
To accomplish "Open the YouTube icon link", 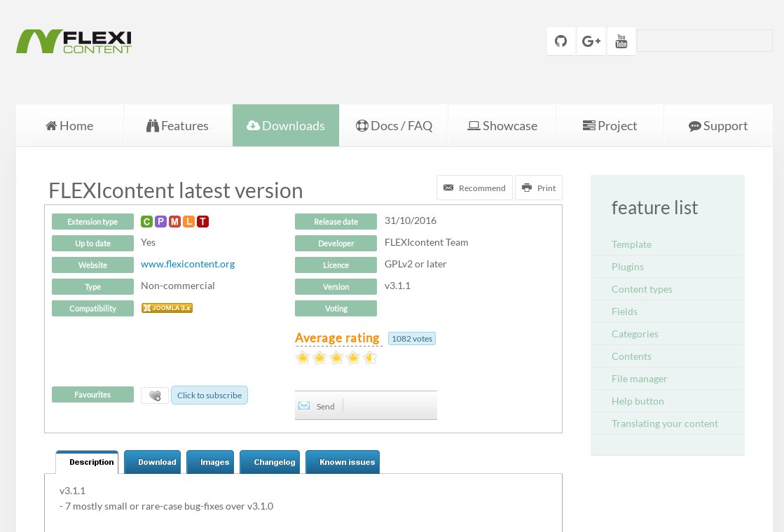I will click(x=621, y=41).
